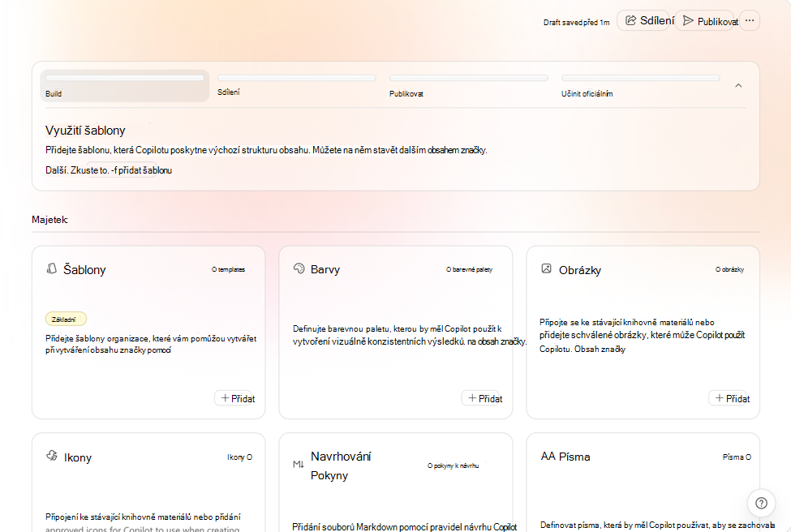This screenshot has height=532, width=791.
Task: Click the Sdílení button in header
Action: [643, 20]
